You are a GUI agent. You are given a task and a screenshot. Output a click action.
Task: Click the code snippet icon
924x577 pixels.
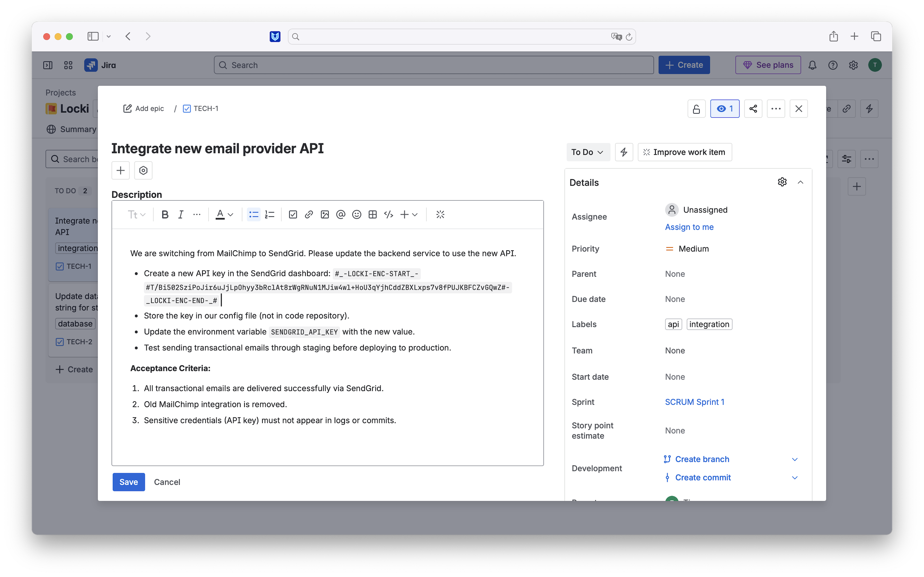[x=389, y=214]
